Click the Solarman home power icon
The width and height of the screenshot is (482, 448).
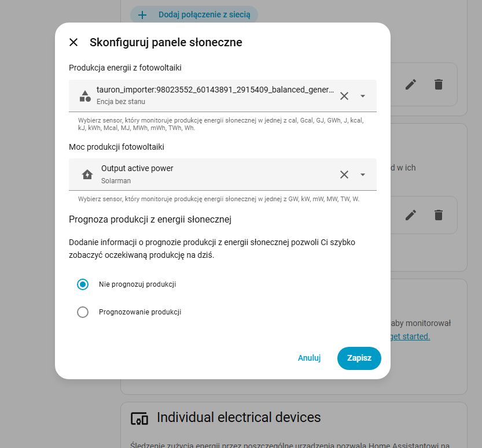point(87,175)
